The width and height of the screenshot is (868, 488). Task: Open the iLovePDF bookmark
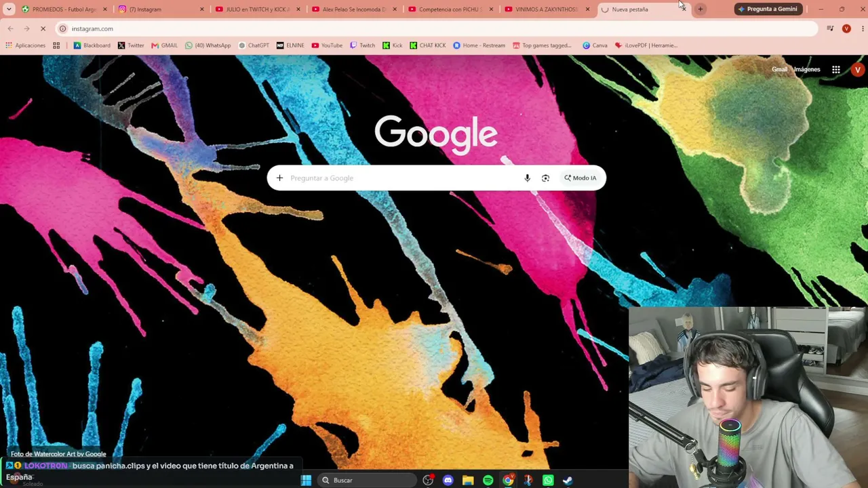coord(646,45)
